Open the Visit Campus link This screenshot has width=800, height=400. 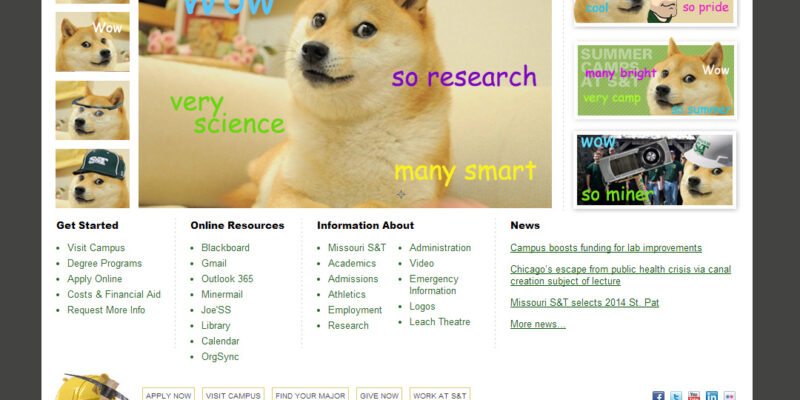point(96,248)
